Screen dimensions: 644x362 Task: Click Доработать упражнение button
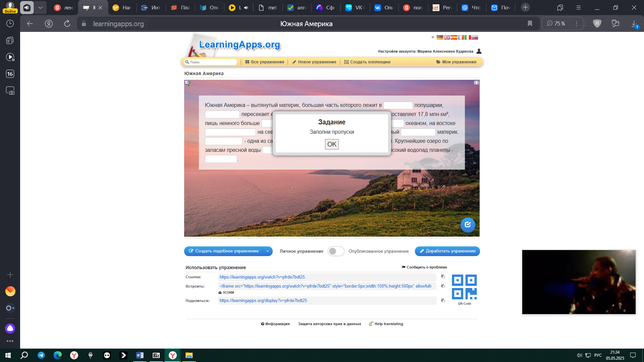tap(447, 251)
